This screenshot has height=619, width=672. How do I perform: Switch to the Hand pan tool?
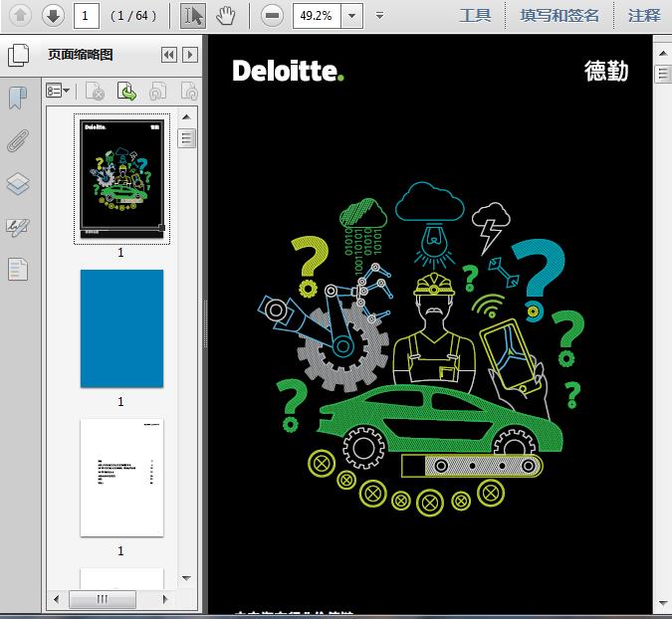(226, 15)
